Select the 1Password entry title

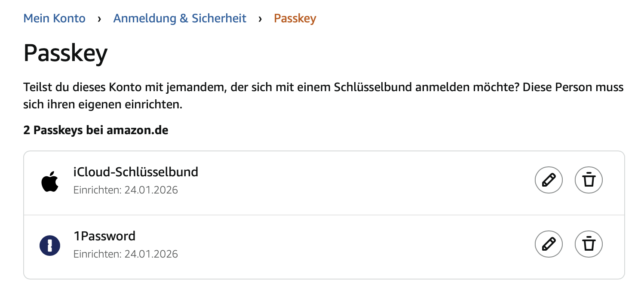(104, 236)
